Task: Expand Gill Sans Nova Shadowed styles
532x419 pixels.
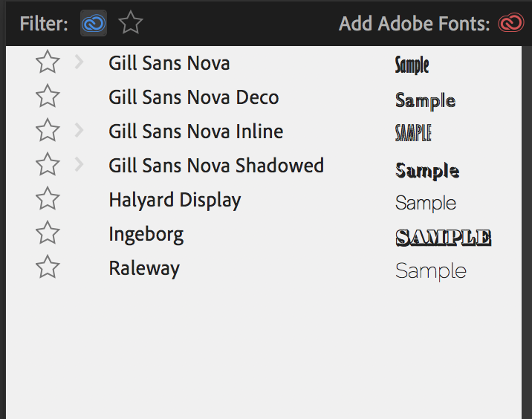Action: (x=79, y=164)
